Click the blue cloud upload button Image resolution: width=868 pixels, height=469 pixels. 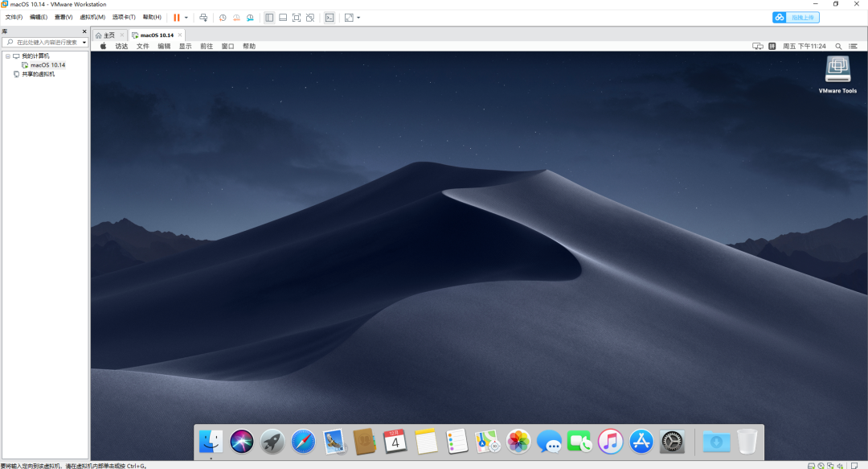(x=796, y=18)
